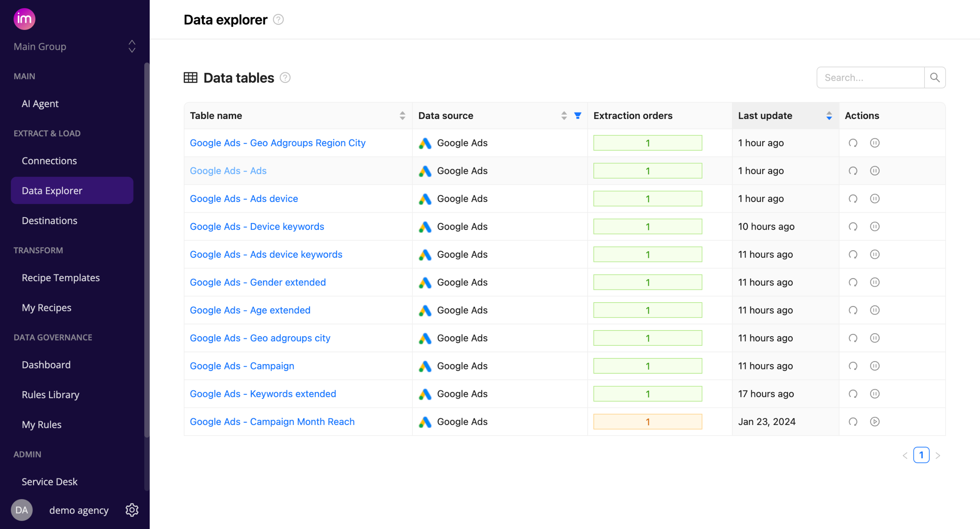
Task: Click the search magnifier icon
Action: 935,78
